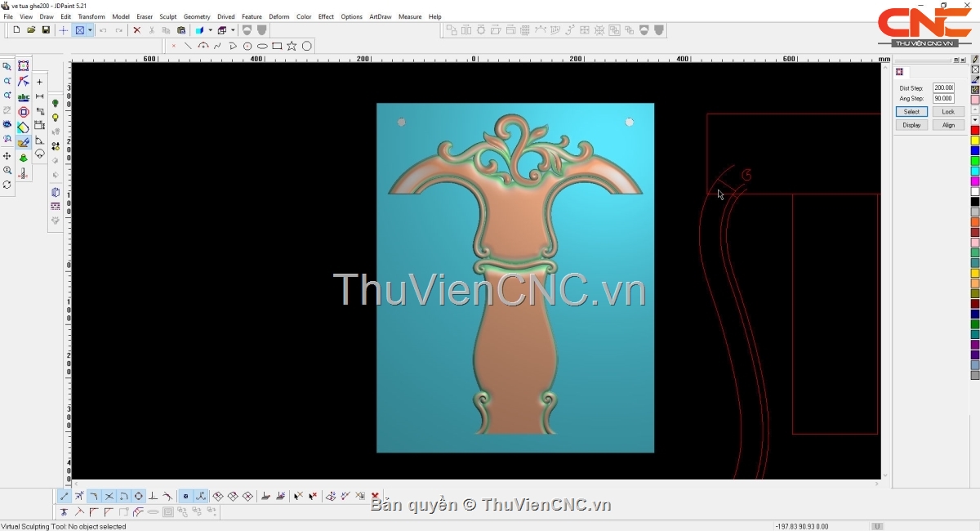Select the line drawing tool
980x531 pixels.
pyautogui.click(x=188, y=46)
